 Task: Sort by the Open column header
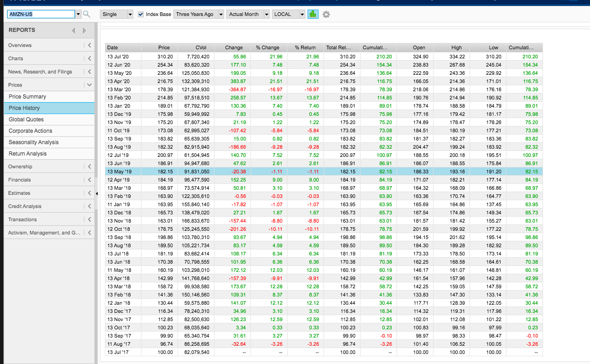click(414, 47)
